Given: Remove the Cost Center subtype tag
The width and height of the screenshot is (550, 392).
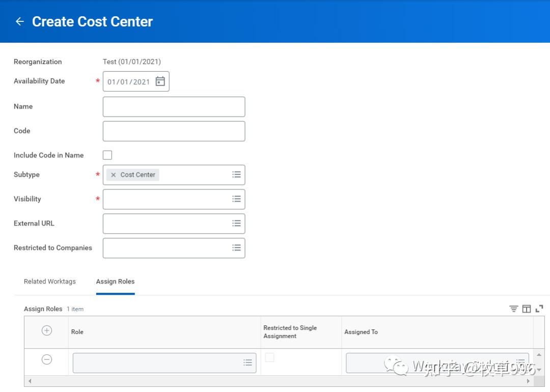Looking at the screenshot, I should (x=113, y=175).
